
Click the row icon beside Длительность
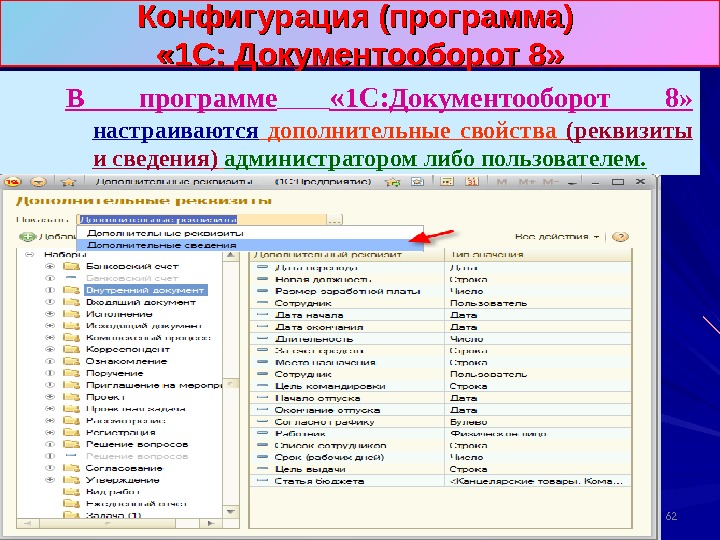(x=262, y=339)
